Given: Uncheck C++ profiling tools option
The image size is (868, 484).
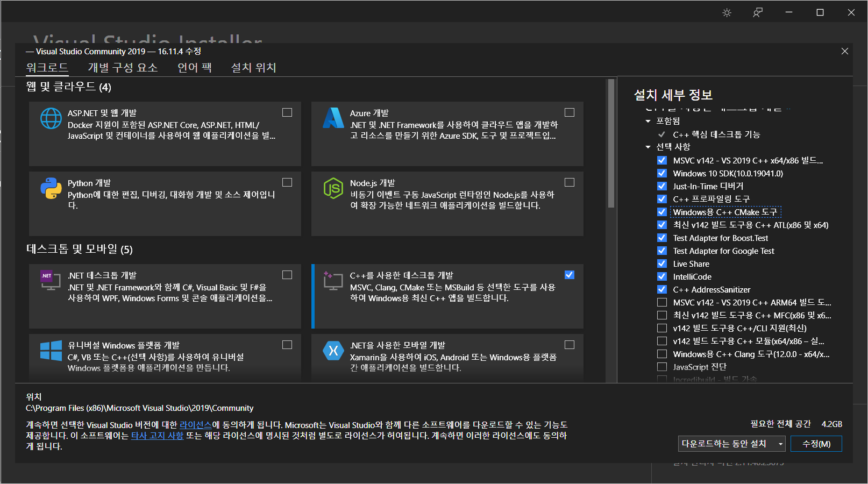Looking at the screenshot, I should [662, 199].
